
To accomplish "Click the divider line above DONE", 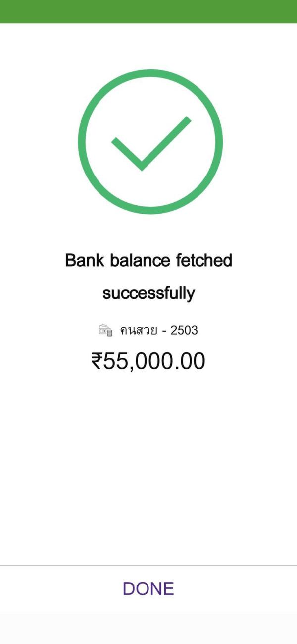I will click(x=148, y=565).
